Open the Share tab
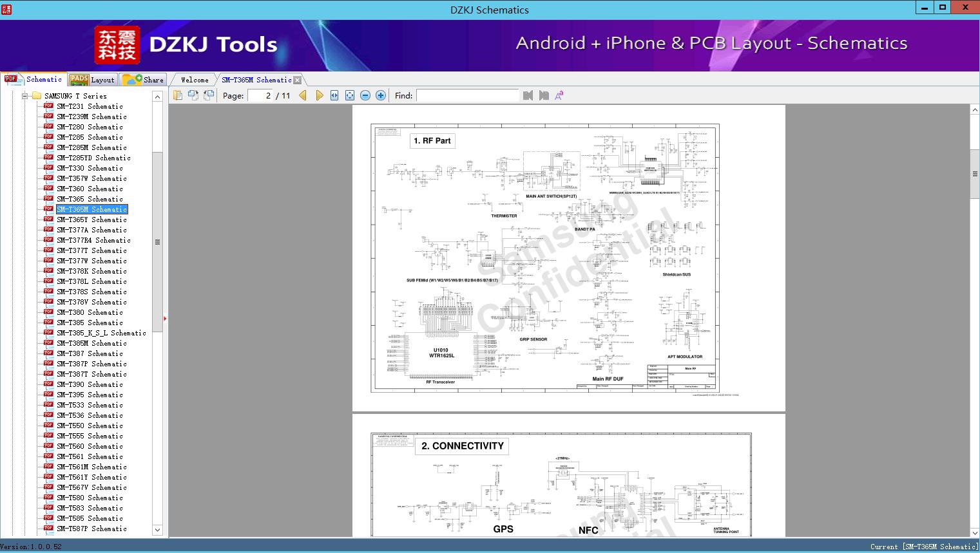Screen dimensions: 980x553 [144, 80]
